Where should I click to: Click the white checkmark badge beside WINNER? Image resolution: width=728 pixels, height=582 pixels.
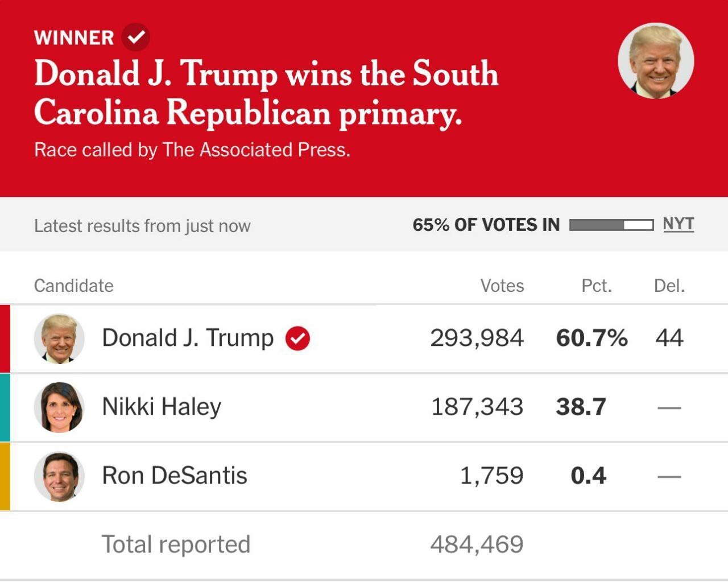[136, 37]
